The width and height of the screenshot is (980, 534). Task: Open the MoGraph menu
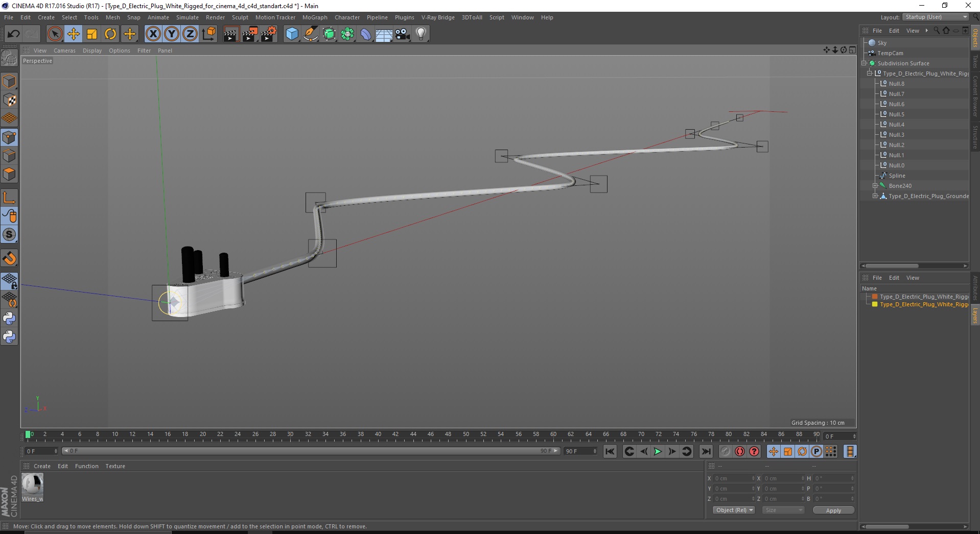[315, 17]
